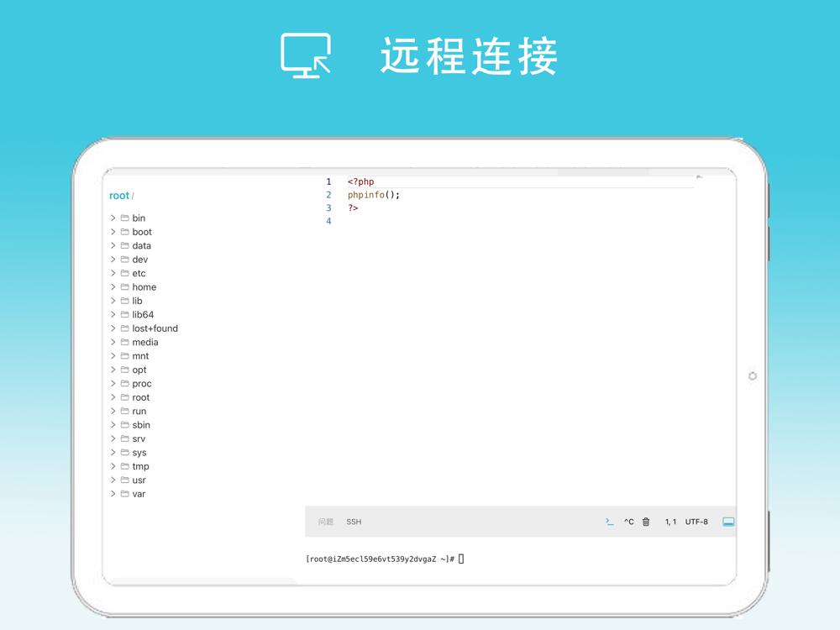Screen dimensions: 840x630
Task: Select line number 4 in the gutter
Action: 328,221
